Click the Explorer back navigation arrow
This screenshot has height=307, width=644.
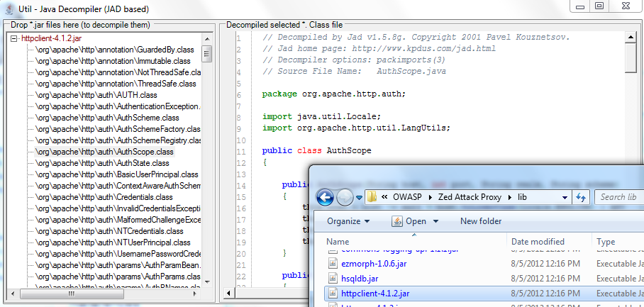pos(326,197)
